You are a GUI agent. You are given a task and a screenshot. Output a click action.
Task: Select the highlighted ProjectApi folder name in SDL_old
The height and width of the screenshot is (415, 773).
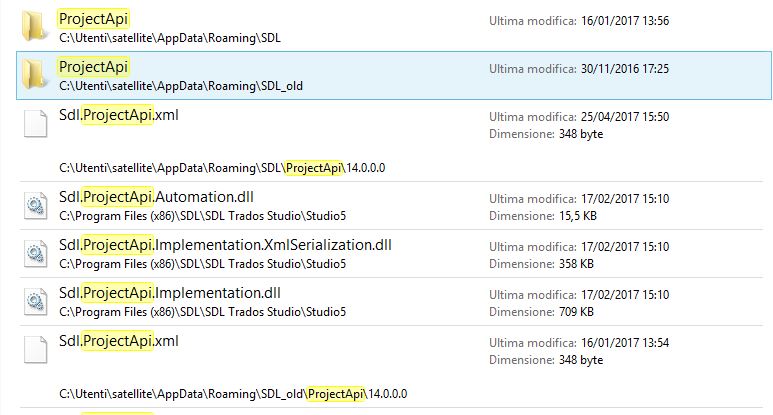(93, 67)
